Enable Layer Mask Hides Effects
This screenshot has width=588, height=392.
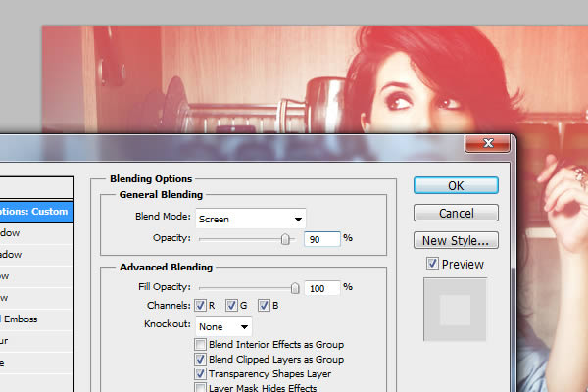point(201,388)
